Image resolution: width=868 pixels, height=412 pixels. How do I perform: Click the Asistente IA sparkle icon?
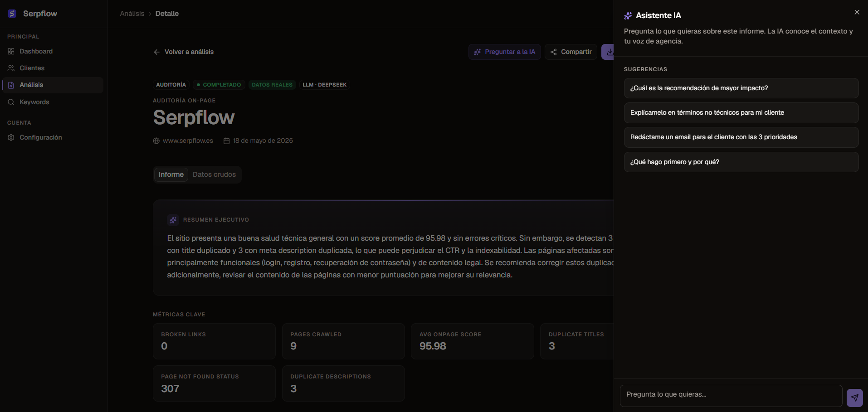(x=628, y=16)
